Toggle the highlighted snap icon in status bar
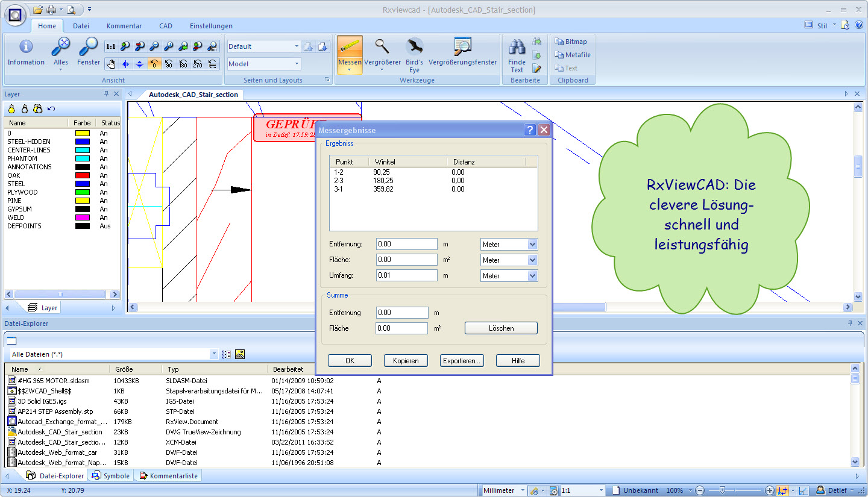 point(782,490)
